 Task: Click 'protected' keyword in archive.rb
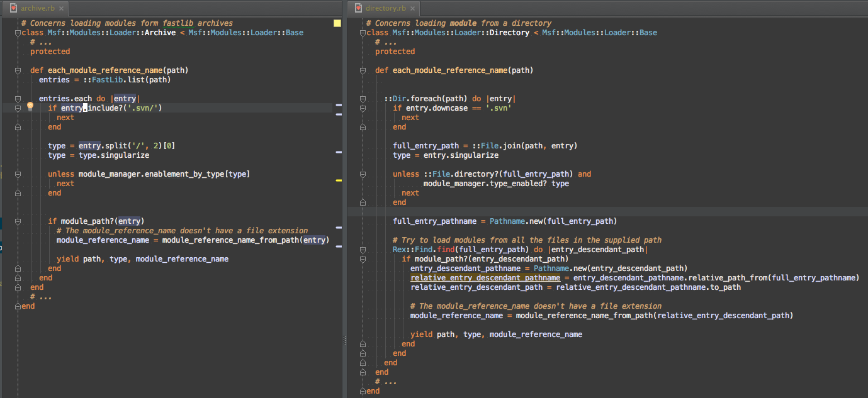(x=50, y=52)
